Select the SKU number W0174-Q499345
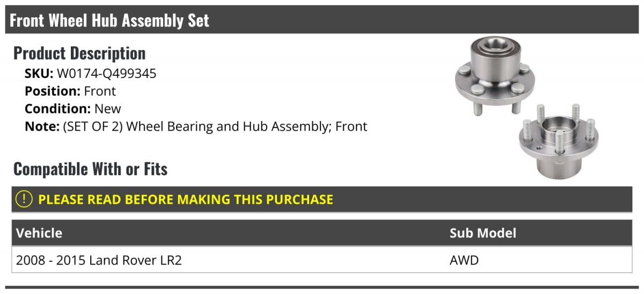Viewport: 644px width, 294px height. (x=106, y=74)
